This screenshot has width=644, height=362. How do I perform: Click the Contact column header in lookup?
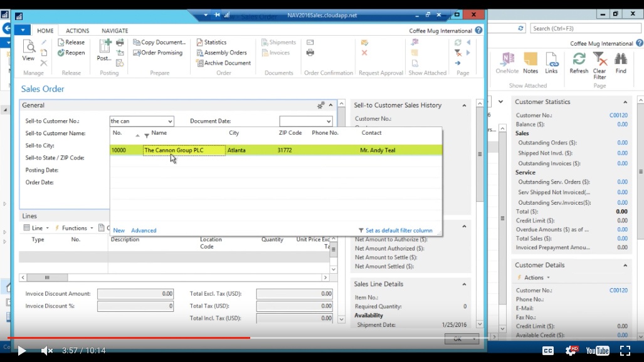[x=371, y=133]
